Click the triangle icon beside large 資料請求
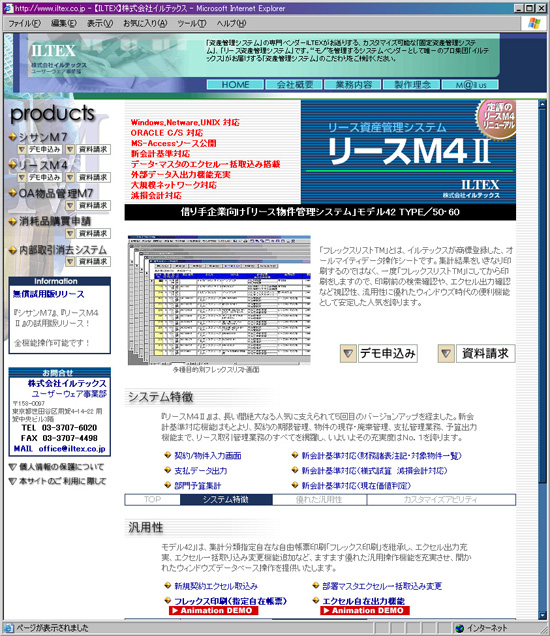The height and width of the screenshot is (636, 550). click(x=445, y=353)
